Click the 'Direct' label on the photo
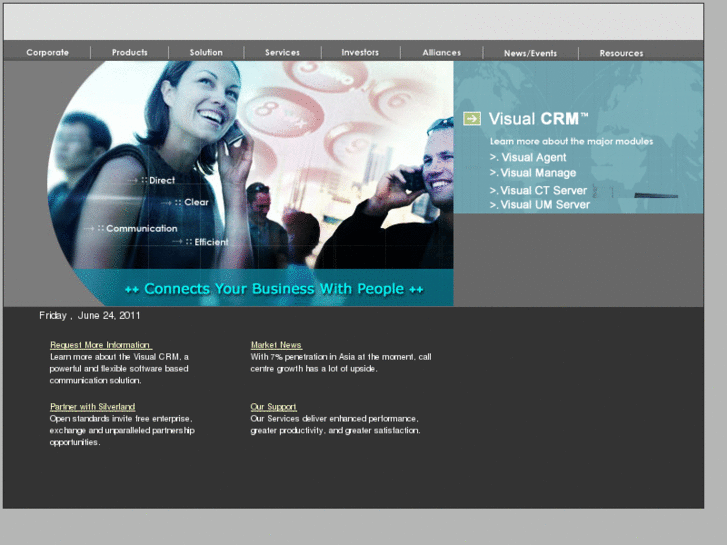 (162, 180)
